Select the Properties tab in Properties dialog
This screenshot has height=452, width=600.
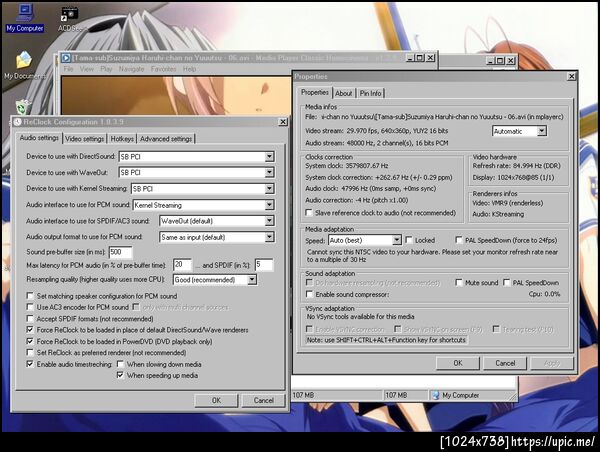315,92
